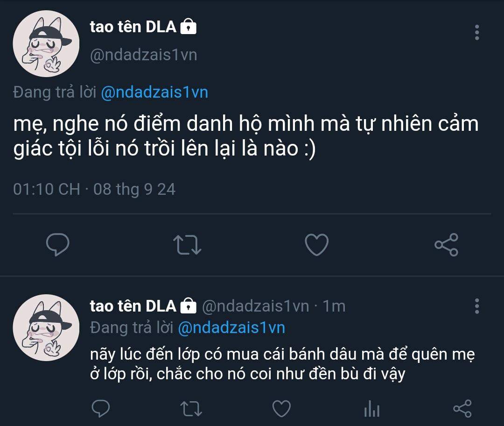Like the bánh dâu reply tweet
Image resolution: width=504 pixels, height=426 pixels.
click(281, 409)
